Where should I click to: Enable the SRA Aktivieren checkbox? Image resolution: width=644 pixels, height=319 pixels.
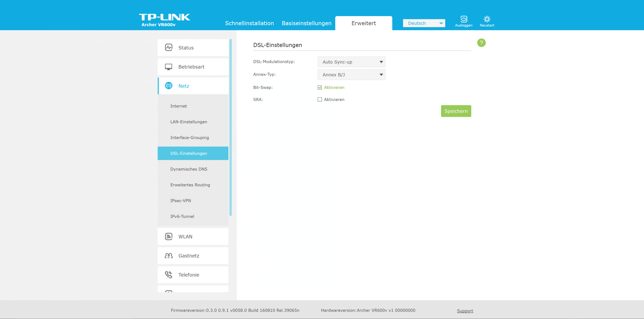pos(320,100)
